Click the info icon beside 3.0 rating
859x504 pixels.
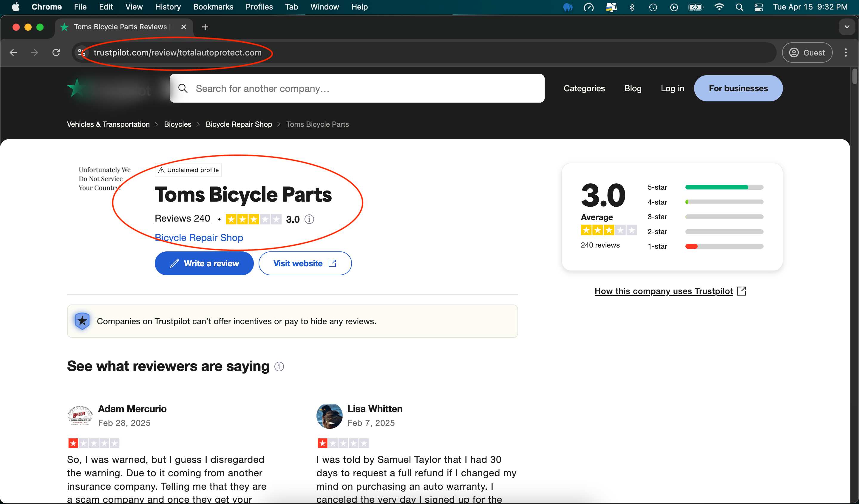309,219
